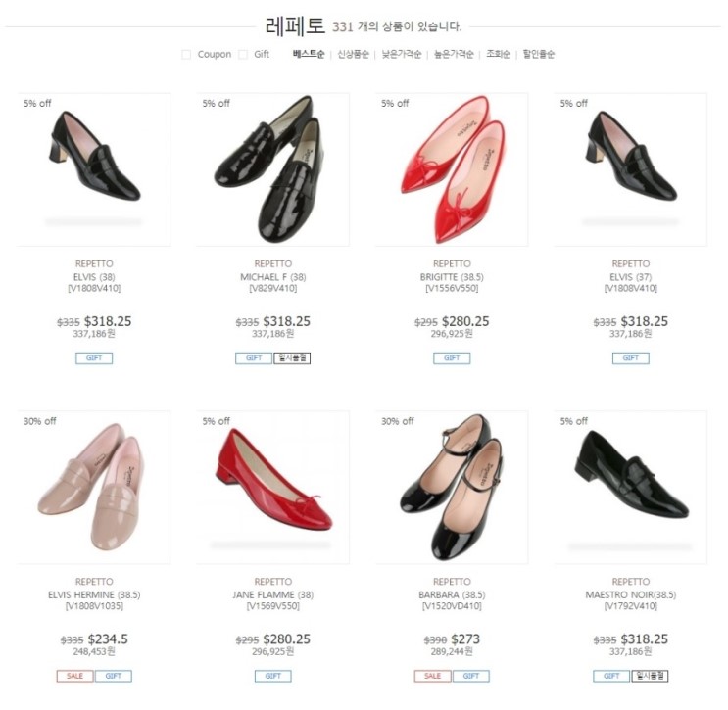Open the MICHAEL F black loafer image
728x710 pixels.
[273, 169]
